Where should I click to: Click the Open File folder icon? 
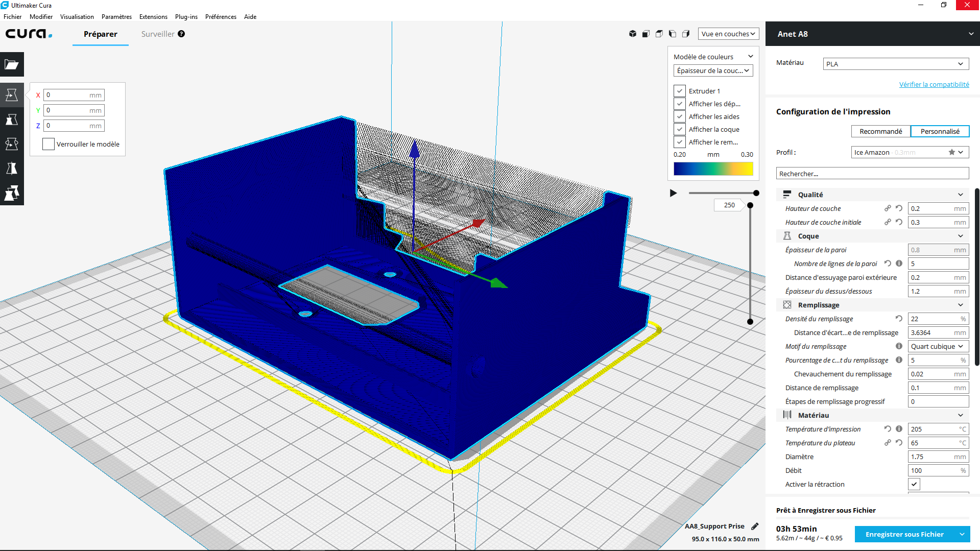coord(12,64)
